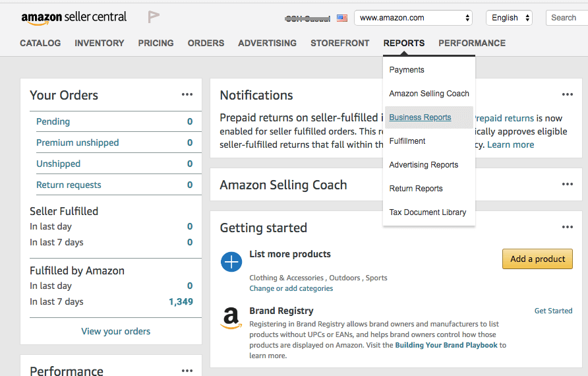Open the Your Orders widget ellipsis menu
This screenshot has height=376, width=588.
pyautogui.click(x=187, y=94)
